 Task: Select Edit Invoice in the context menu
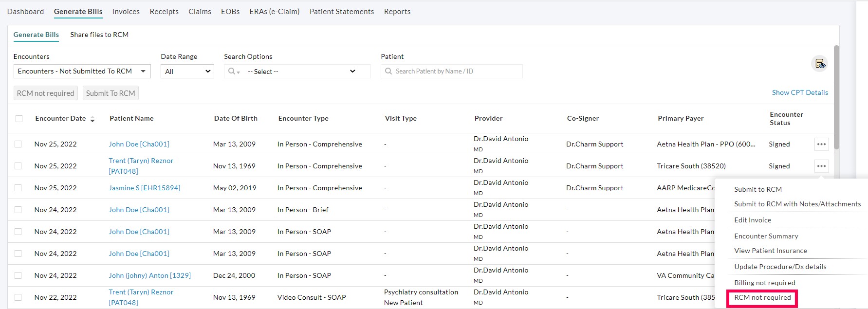point(753,220)
